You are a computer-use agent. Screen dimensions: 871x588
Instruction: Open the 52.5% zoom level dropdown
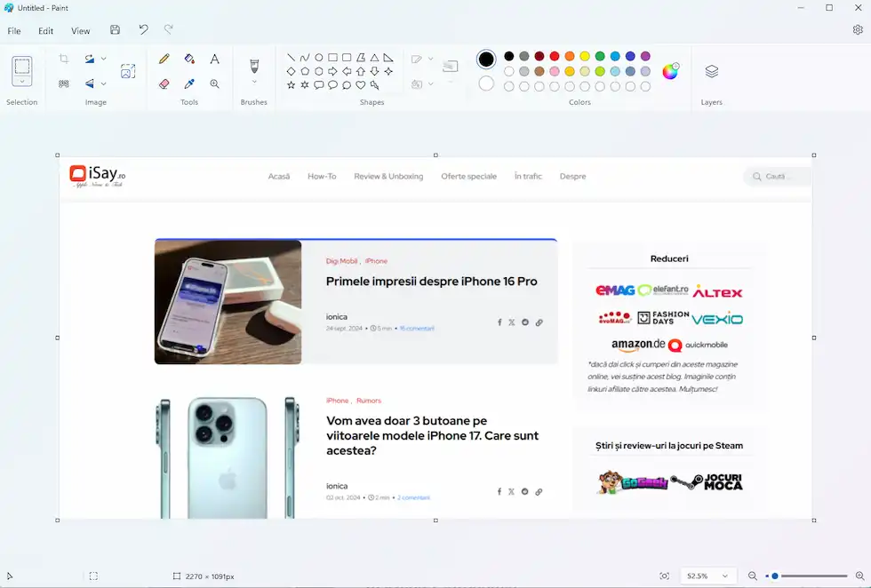coord(707,576)
